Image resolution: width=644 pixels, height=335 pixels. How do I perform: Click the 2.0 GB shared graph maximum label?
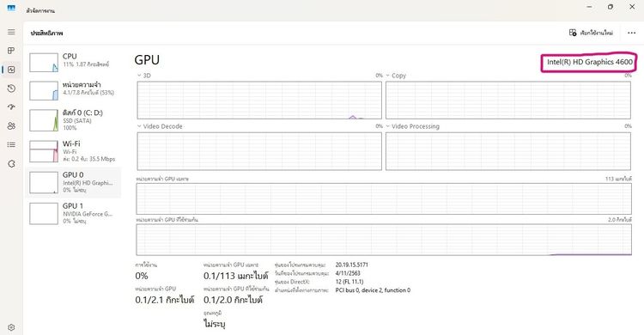click(620, 220)
